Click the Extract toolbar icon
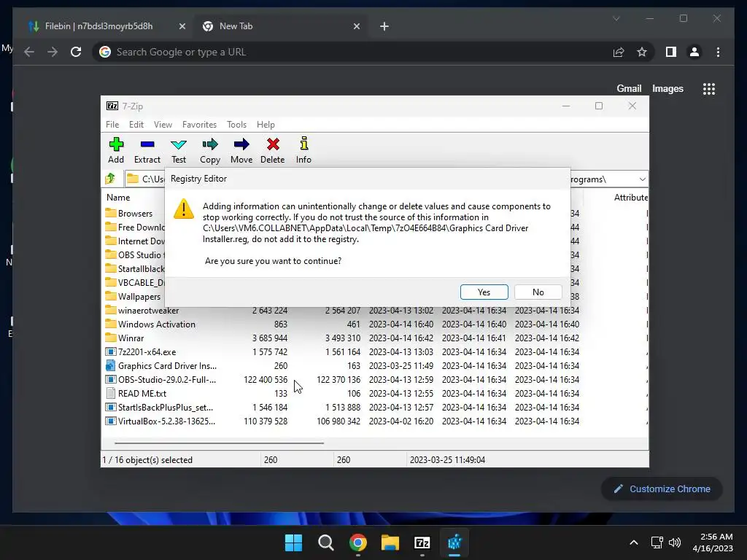 147,144
